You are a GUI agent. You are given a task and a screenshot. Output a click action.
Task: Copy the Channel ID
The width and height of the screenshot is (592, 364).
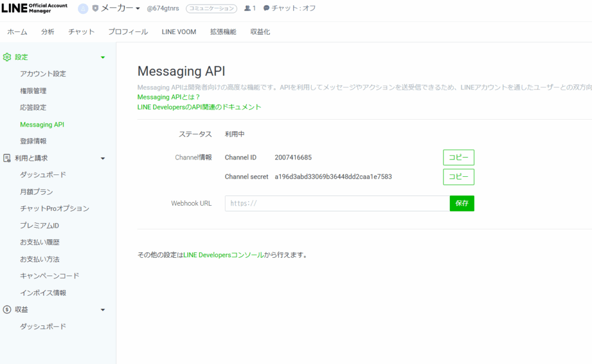pos(458,157)
